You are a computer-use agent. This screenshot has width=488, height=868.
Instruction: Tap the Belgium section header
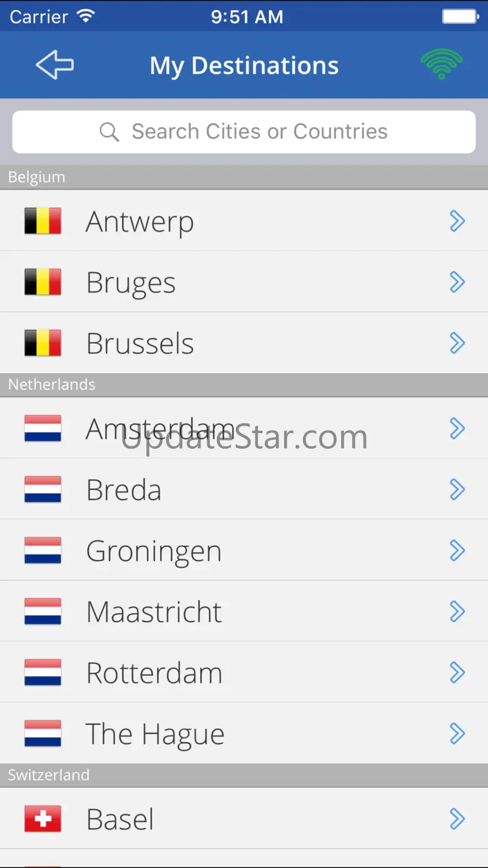click(x=244, y=177)
